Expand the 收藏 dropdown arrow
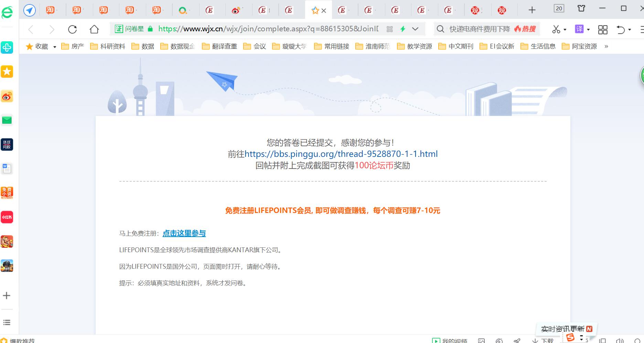Screen dimensions: 644x343 (x=55, y=47)
